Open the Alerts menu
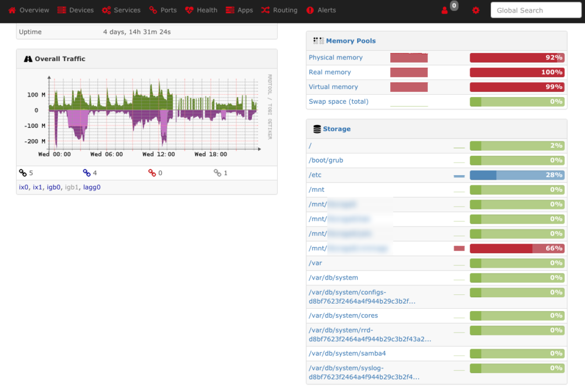 pos(321,10)
